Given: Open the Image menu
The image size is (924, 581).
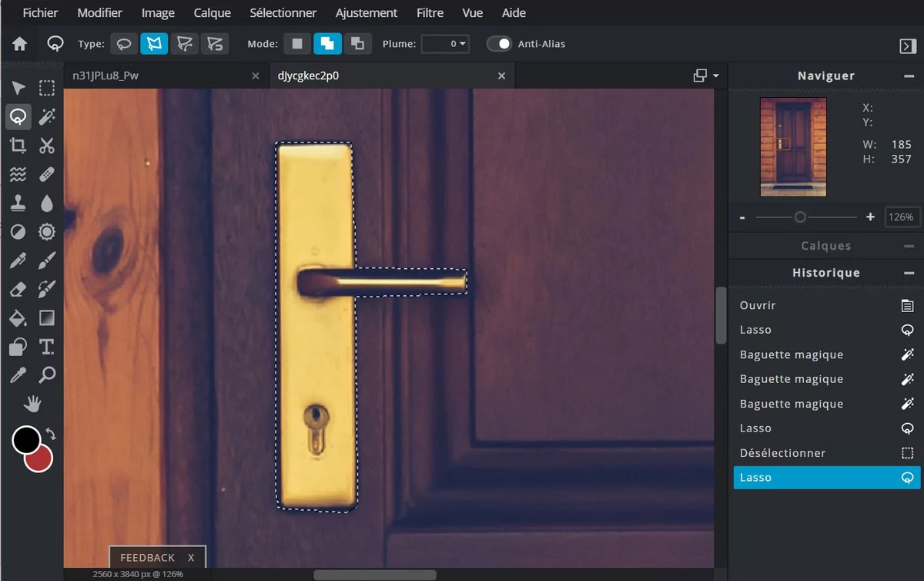Looking at the screenshot, I should pos(158,13).
